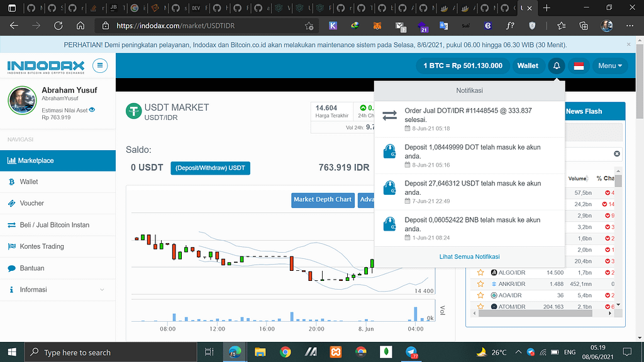Click the Tether USDT market icon
Viewport: 644px width, 362px height.
click(x=133, y=111)
